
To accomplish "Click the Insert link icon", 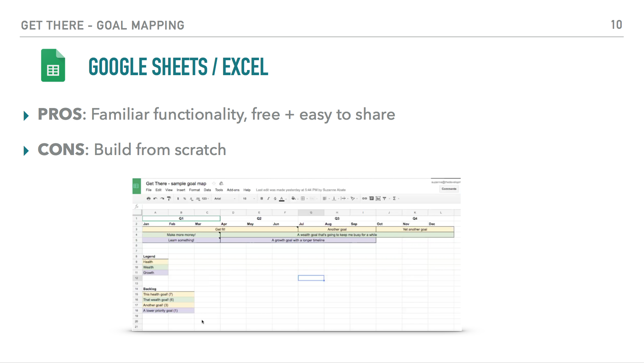I will (364, 199).
